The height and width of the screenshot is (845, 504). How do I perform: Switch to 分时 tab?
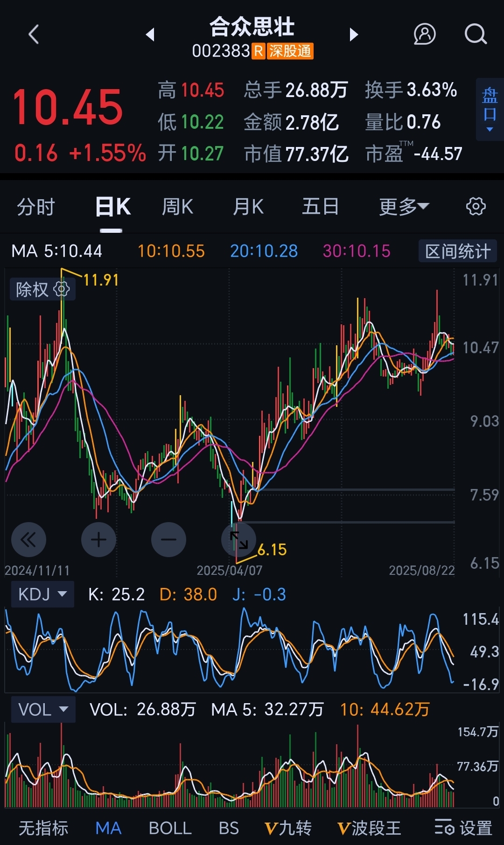(x=36, y=206)
